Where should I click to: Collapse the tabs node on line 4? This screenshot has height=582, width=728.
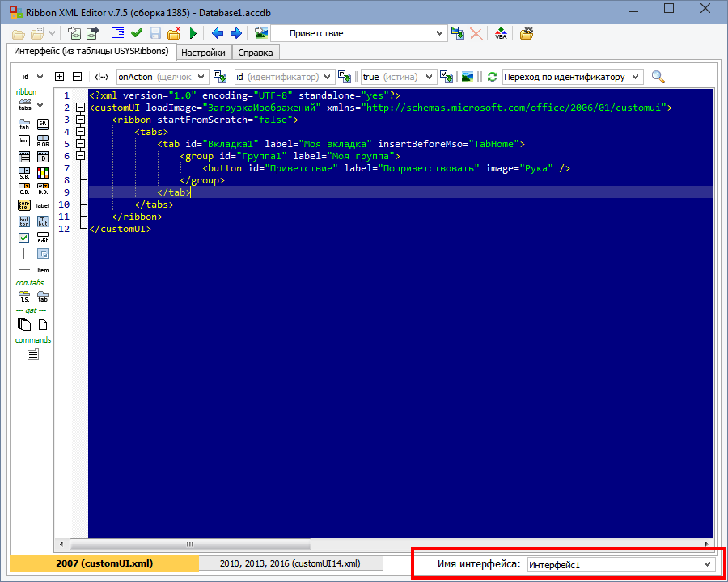80,132
